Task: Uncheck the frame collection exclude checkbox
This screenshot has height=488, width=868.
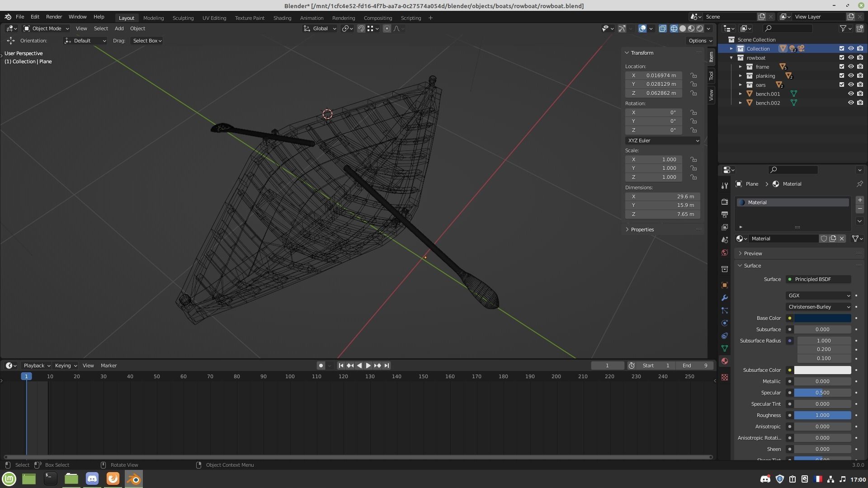Action: pos(841,67)
